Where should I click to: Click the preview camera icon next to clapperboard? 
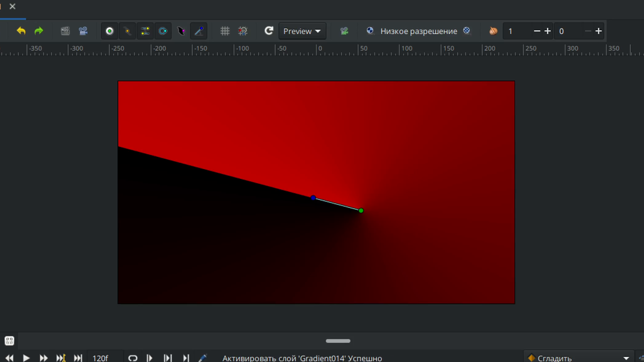pos(83,31)
